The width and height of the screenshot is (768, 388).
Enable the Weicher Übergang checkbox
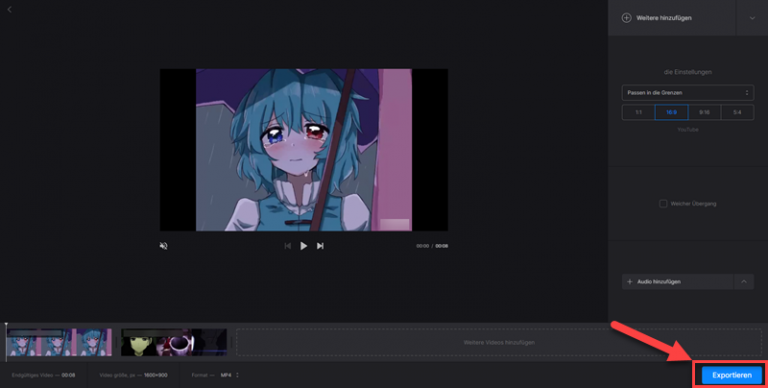point(663,203)
